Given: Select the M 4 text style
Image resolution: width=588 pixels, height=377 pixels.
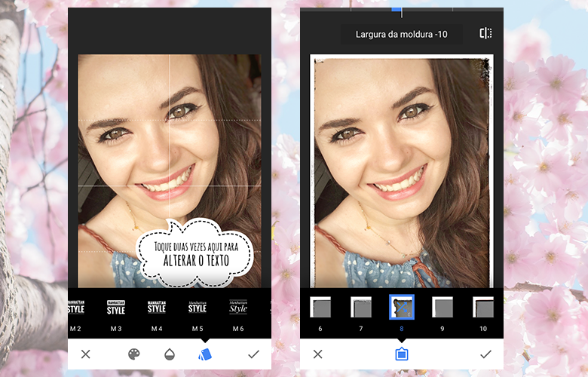Looking at the screenshot, I should 157,315.
